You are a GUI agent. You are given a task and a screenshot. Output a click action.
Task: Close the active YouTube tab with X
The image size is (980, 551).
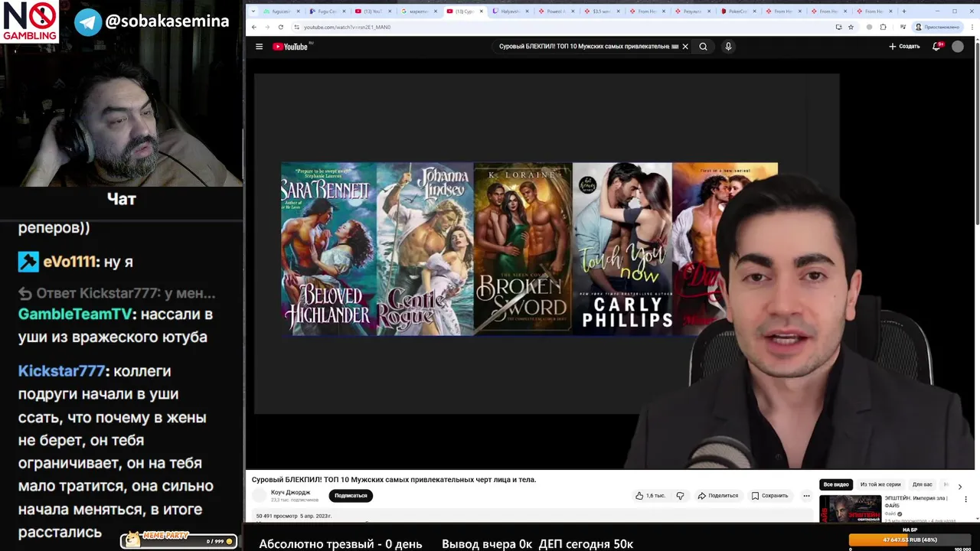(x=482, y=11)
